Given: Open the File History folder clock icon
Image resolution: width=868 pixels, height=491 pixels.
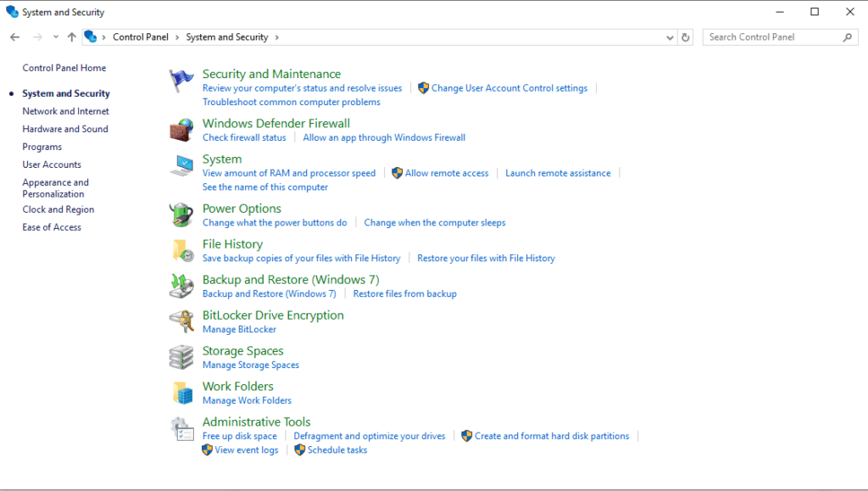Looking at the screenshot, I should pos(183,251).
